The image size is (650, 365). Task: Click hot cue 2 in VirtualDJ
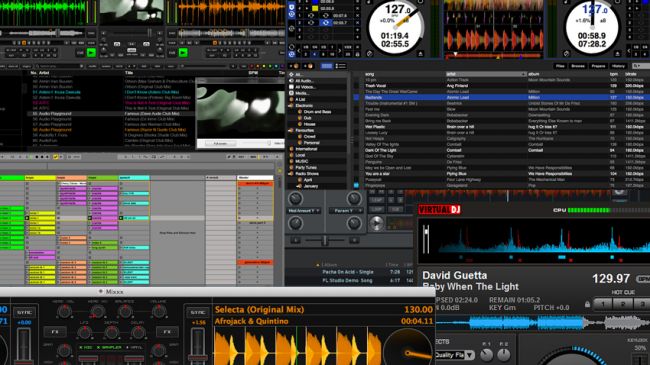click(623, 304)
